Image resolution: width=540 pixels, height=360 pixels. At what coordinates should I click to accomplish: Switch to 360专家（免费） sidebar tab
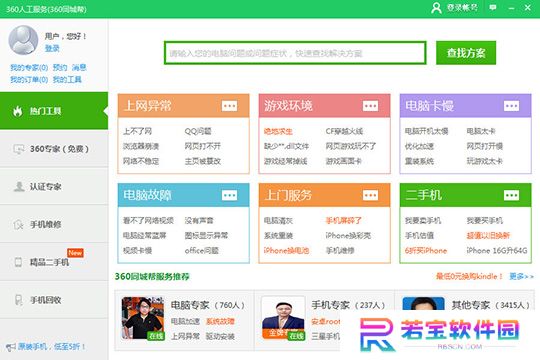[x=54, y=149]
